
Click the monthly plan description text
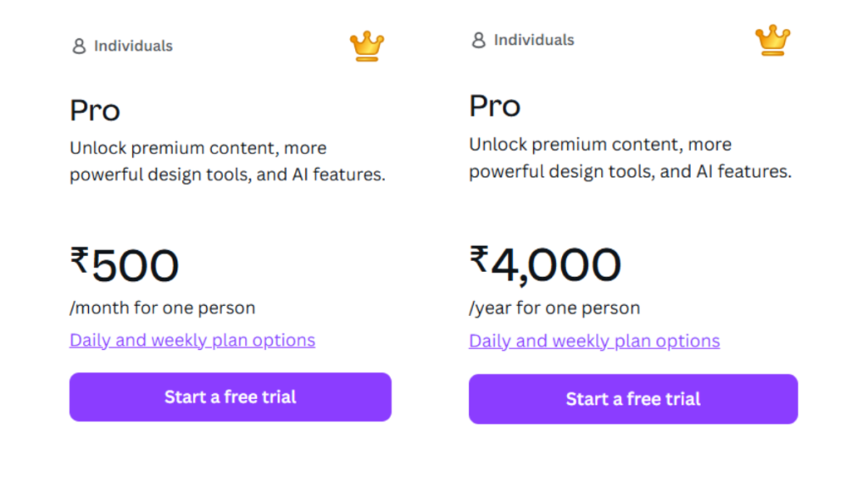tap(227, 161)
